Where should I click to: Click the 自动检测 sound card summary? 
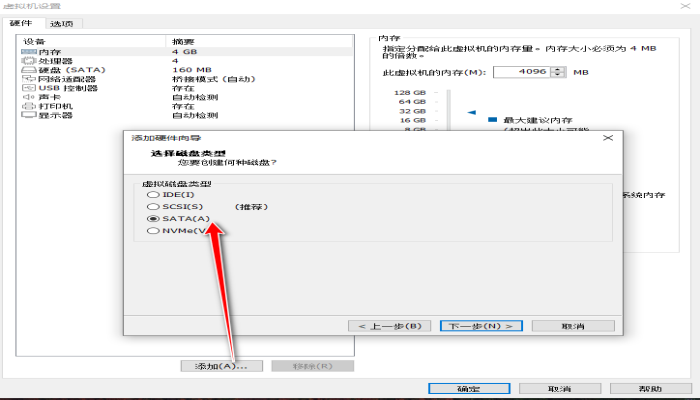click(x=195, y=97)
